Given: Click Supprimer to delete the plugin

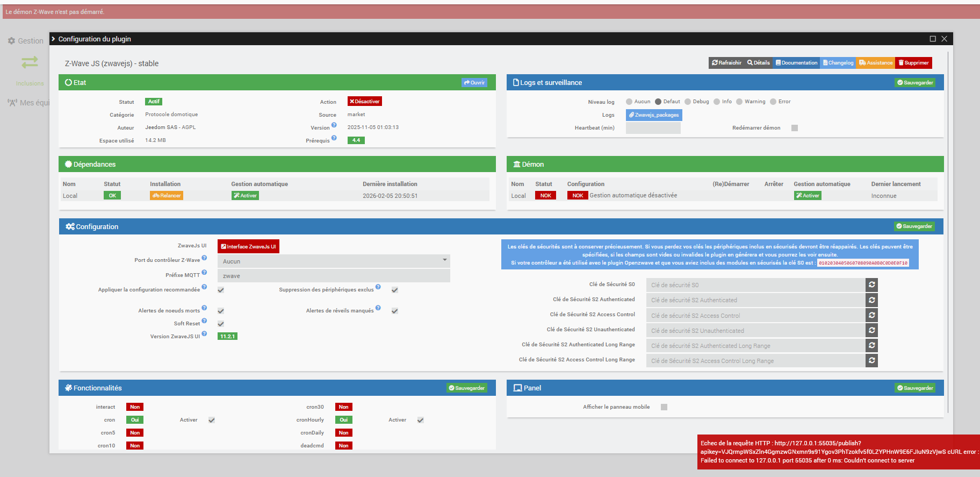Looking at the screenshot, I should click(x=913, y=63).
